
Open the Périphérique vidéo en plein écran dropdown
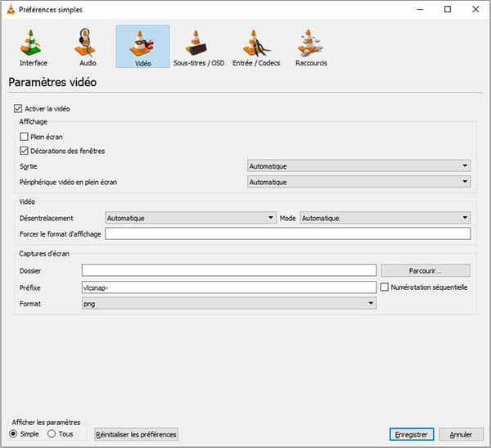click(x=358, y=182)
